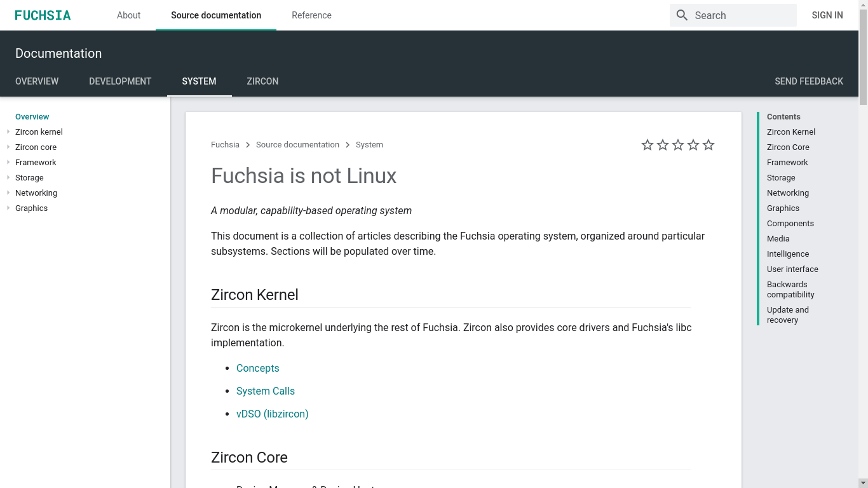Viewport: 868px width, 488px height.
Task: Switch to the Zircon section tab
Action: click(262, 81)
